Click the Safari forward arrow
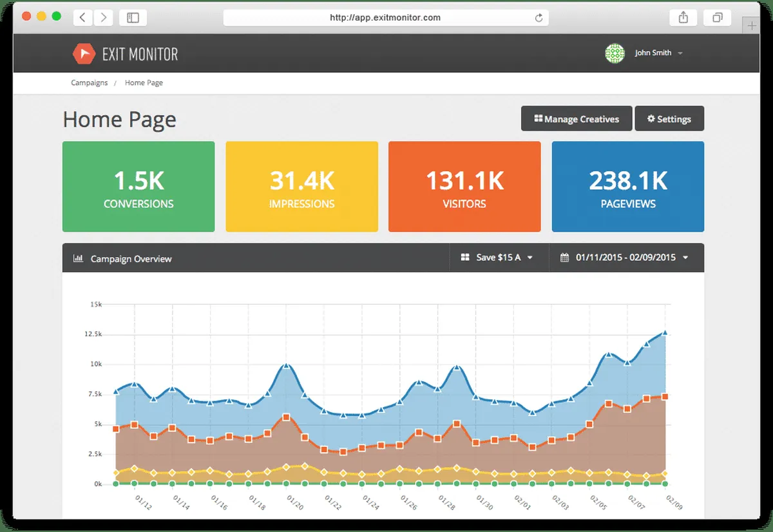This screenshot has height=532, width=773. [104, 18]
